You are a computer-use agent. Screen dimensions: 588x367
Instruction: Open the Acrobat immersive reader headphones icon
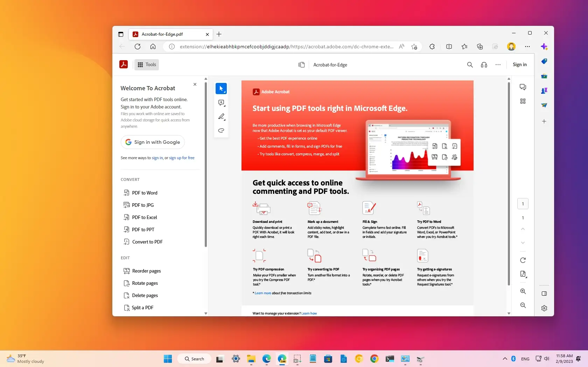click(484, 65)
